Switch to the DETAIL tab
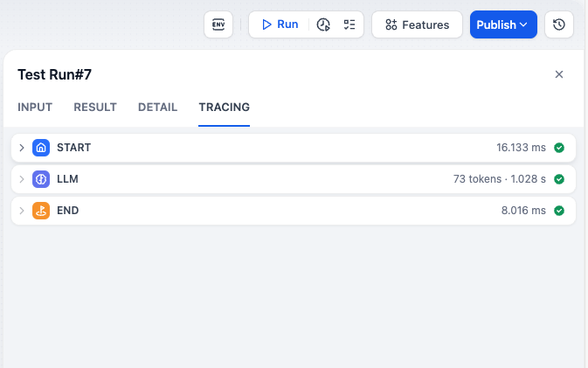The height and width of the screenshot is (368, 588). coord(157,108)
